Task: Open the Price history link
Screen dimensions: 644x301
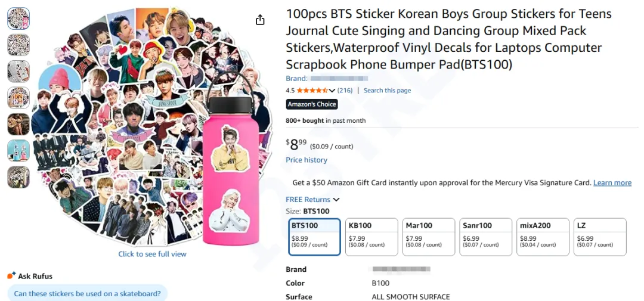Action: 306,160
